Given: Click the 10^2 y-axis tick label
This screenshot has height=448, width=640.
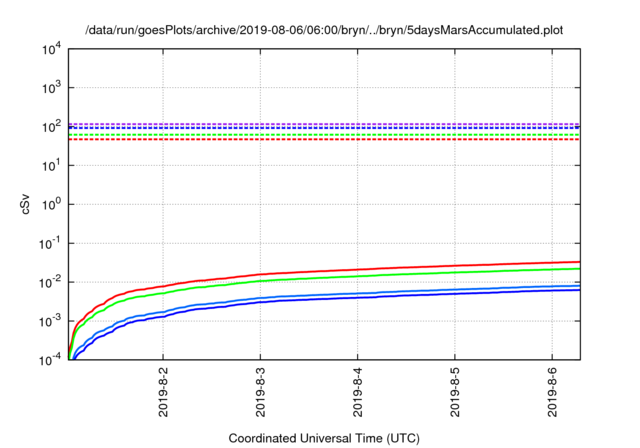Looking at the screenshot, I should point(52,126).
